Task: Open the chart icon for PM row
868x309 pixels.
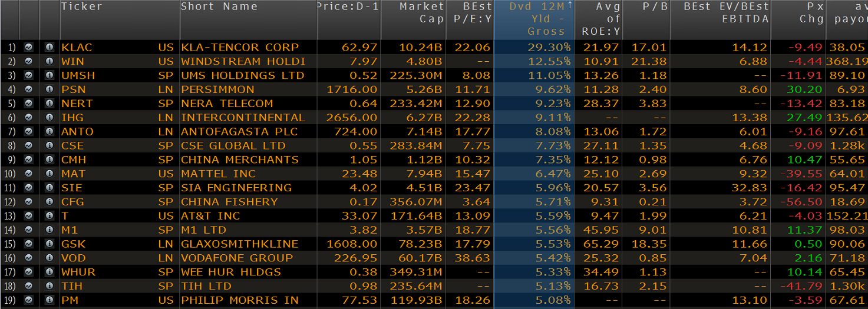Action: (x=28, y=300)
